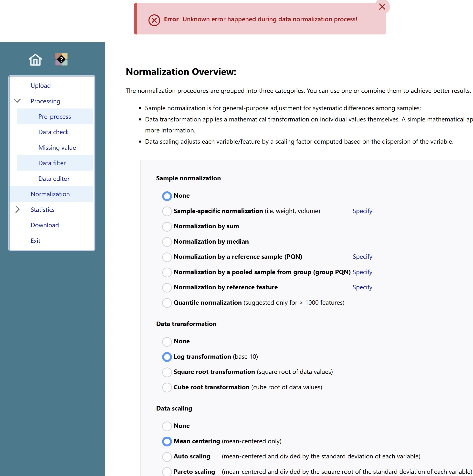Open Specify link for Sample-specific normalization
The image size is (473, 476).
point(362,211)
